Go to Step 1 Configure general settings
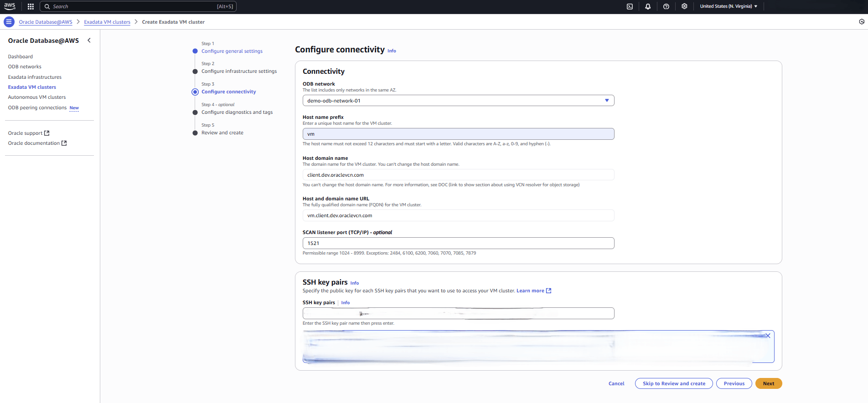The height and width of the screenshot is (403, 868). pyautogui.click(x=232, y=51)
